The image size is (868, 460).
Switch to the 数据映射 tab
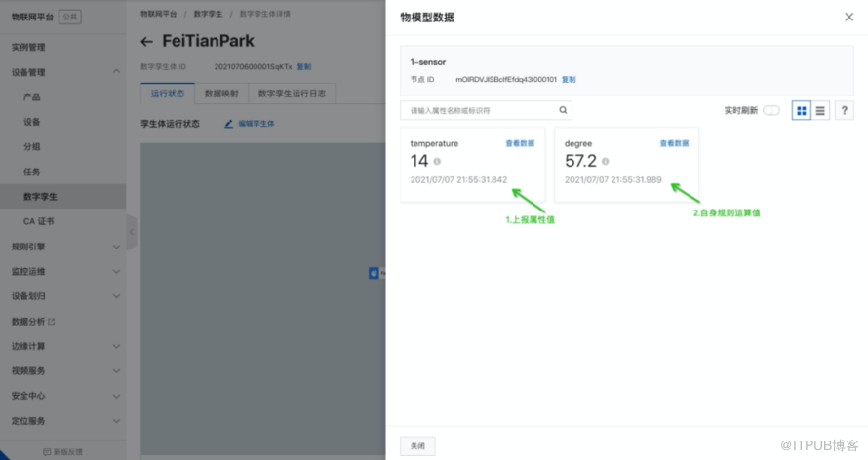coord(221,95)
